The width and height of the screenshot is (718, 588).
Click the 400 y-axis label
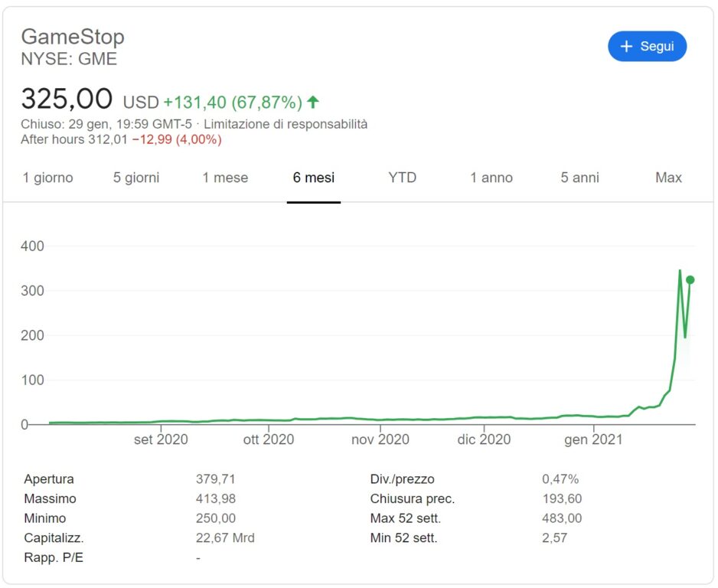[32, 247]
